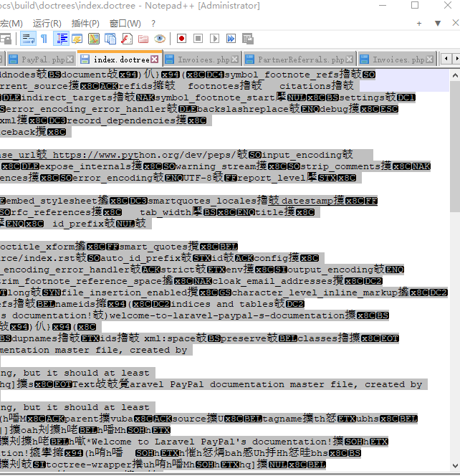Close the index.doctree tab

(155, 59)
